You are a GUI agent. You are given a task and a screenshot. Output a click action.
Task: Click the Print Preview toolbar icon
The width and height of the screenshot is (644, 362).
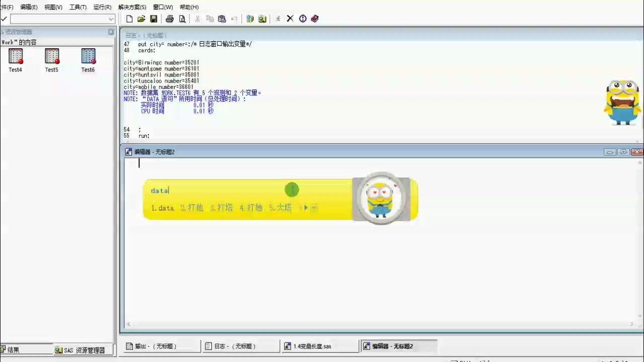182,19
